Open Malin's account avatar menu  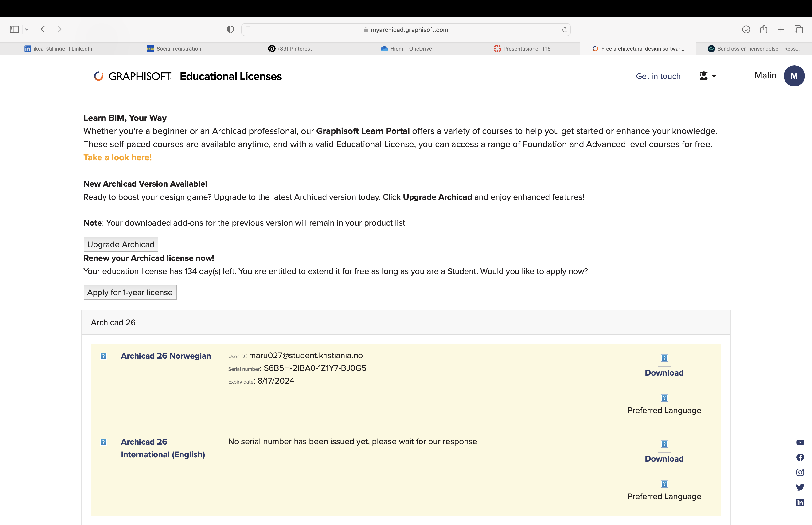click(x=794, y=76)
